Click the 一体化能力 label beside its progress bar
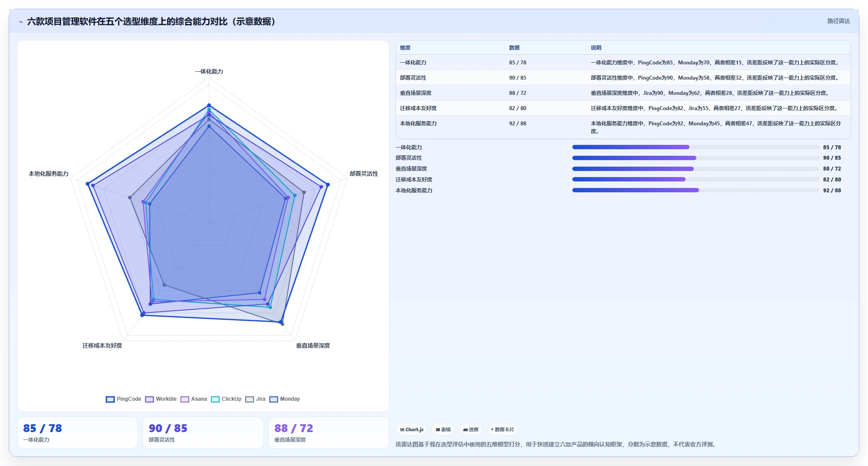This screenshot has height=466, width=868. click(x=409, y=148)
